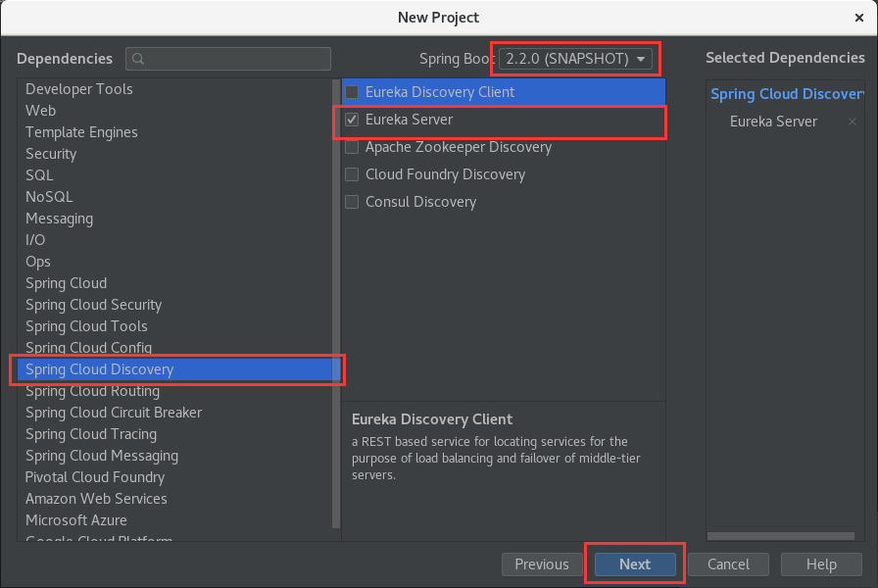Viewport: 878px width, 588px height.
Task: Open the Spring Cloud Routing category
Action: 92,391
